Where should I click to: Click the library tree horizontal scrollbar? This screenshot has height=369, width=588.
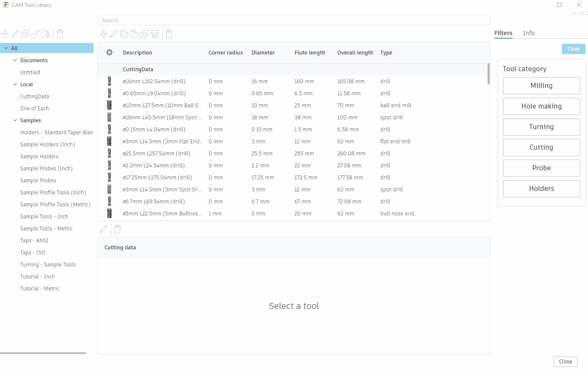point(43,353)
